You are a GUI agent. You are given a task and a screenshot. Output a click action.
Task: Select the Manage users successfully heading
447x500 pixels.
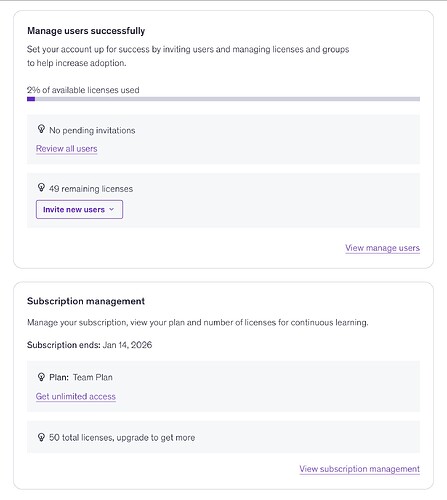pos(86,31)
